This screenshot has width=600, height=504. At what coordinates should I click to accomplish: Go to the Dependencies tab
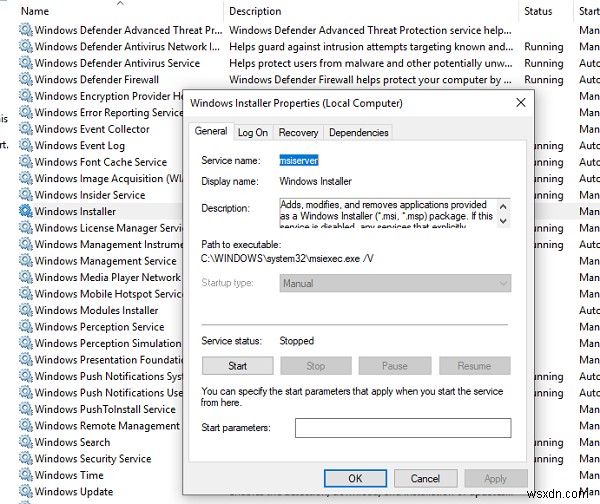tap(358, 132)
